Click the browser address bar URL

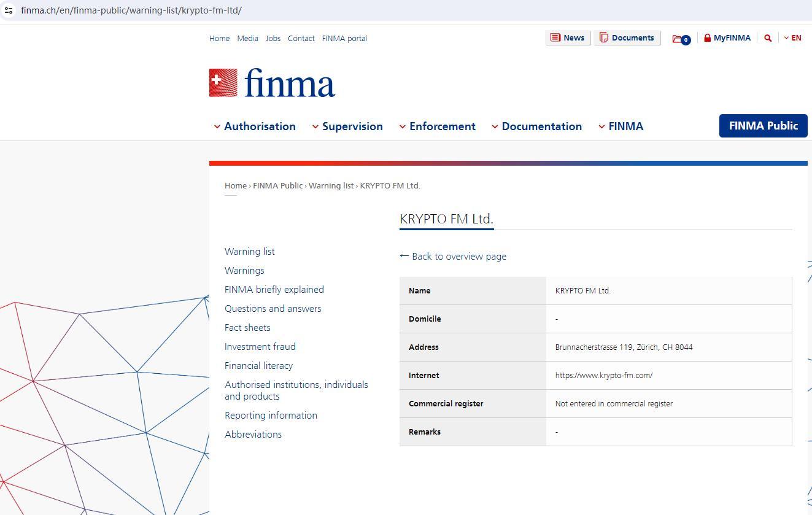click(x=131, y=10)
